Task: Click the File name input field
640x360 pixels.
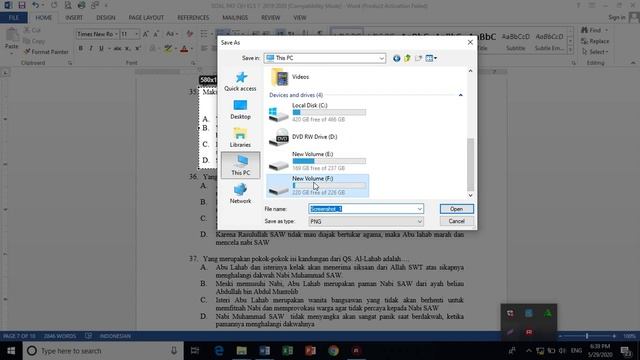Action: [x=362, y=209]
